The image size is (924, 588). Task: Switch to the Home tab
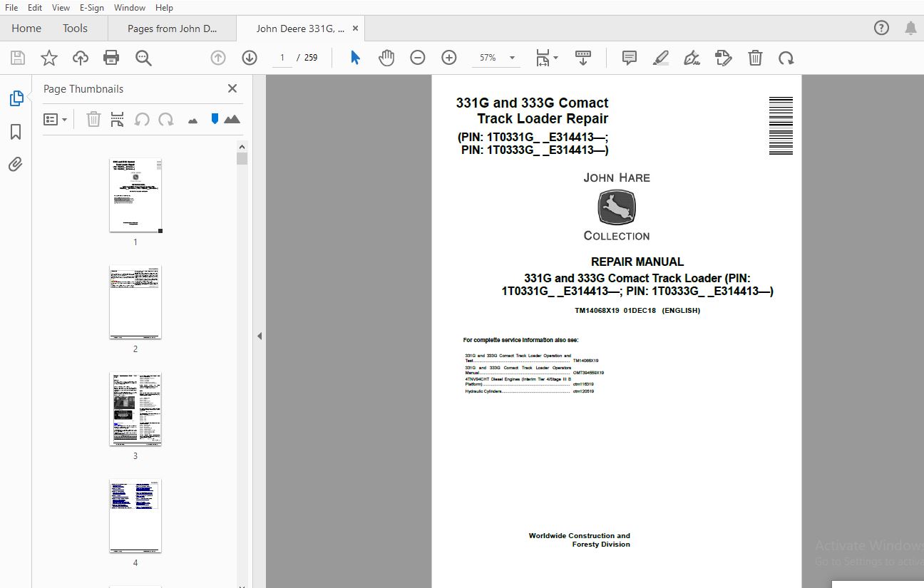point(26,29)
